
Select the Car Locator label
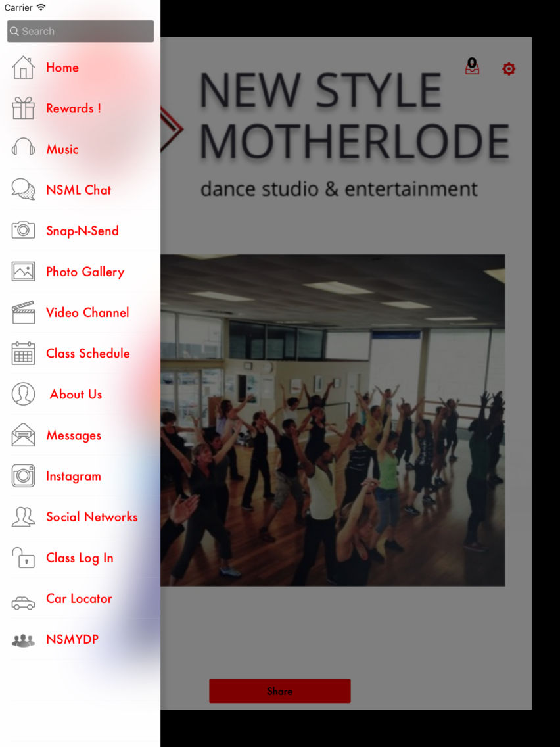tap(79, 599)
